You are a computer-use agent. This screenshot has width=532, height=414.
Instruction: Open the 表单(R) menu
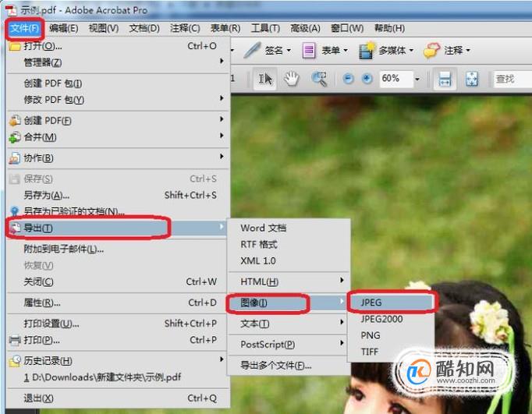pos(225,28)
